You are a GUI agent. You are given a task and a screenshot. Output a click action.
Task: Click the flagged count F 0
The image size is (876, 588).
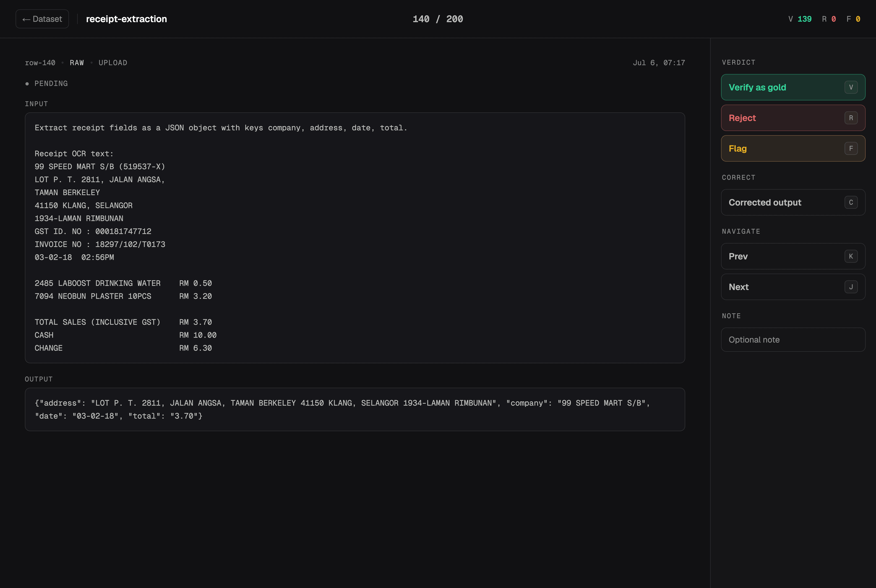pyautogui.click(x=853, y=19)
